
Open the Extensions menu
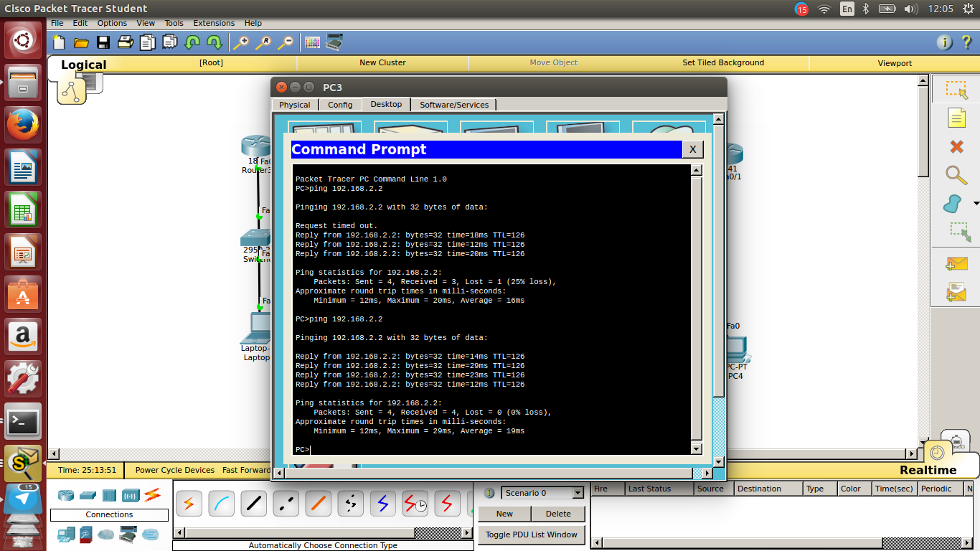tap(214, 23)
